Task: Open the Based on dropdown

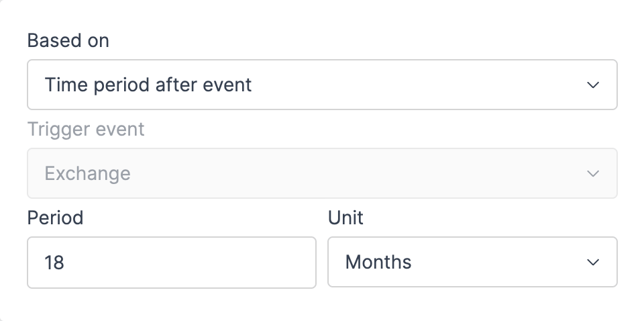Action: pos(321,85)
